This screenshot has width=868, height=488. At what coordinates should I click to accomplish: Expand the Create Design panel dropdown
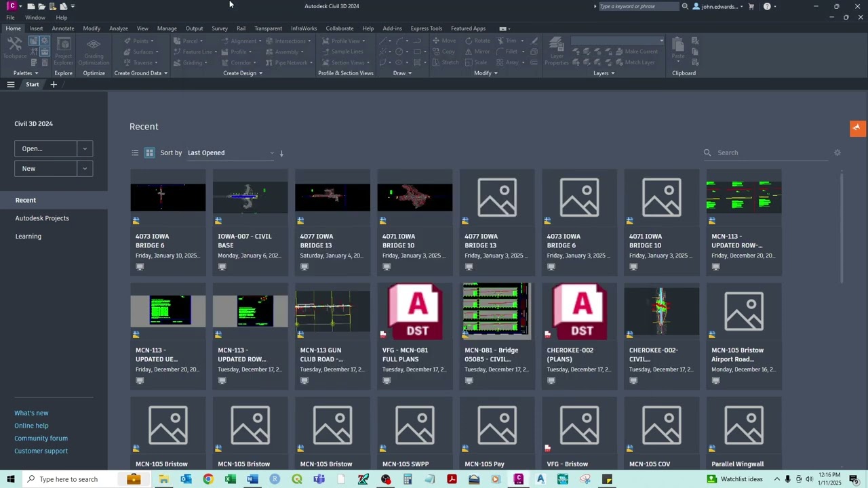pos(243,73)
